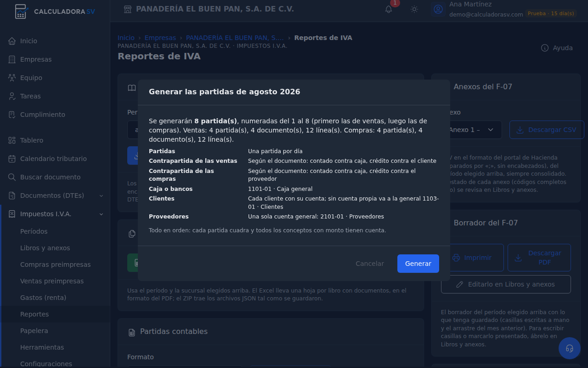
Task: Click the Cumplimiento document icon
Action: click(x=12, y=115)
